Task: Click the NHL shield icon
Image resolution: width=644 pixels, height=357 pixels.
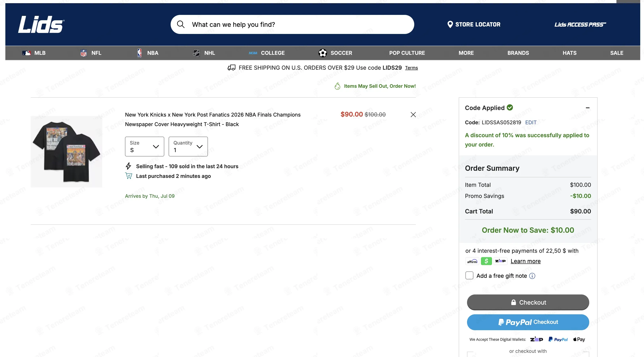Action: coord(196,53)
